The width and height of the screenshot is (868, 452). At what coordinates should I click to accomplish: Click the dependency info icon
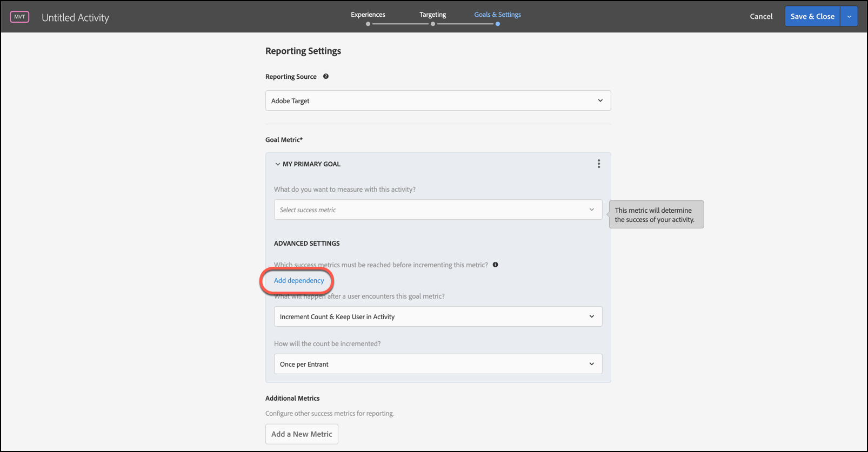tap(495, 265)
